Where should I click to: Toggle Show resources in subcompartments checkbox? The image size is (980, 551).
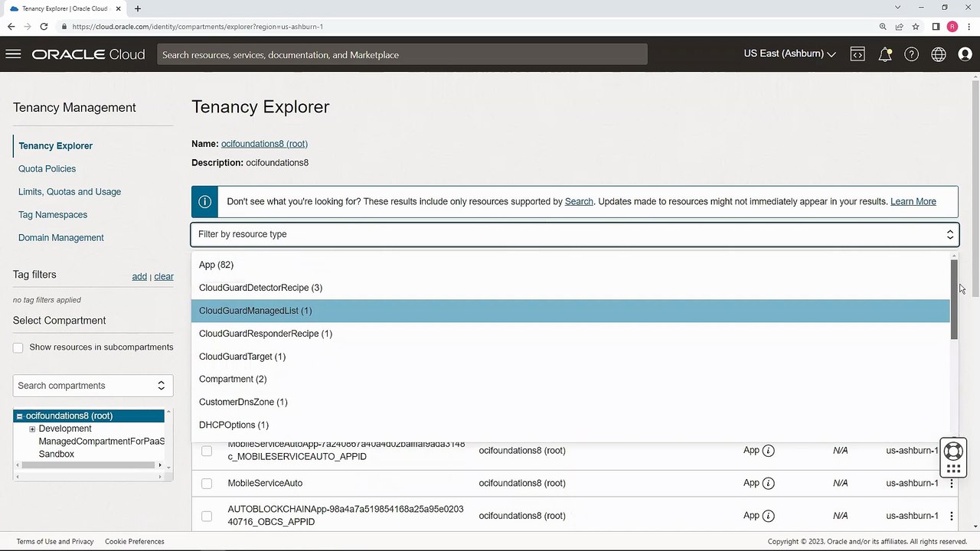pos(18,347)
